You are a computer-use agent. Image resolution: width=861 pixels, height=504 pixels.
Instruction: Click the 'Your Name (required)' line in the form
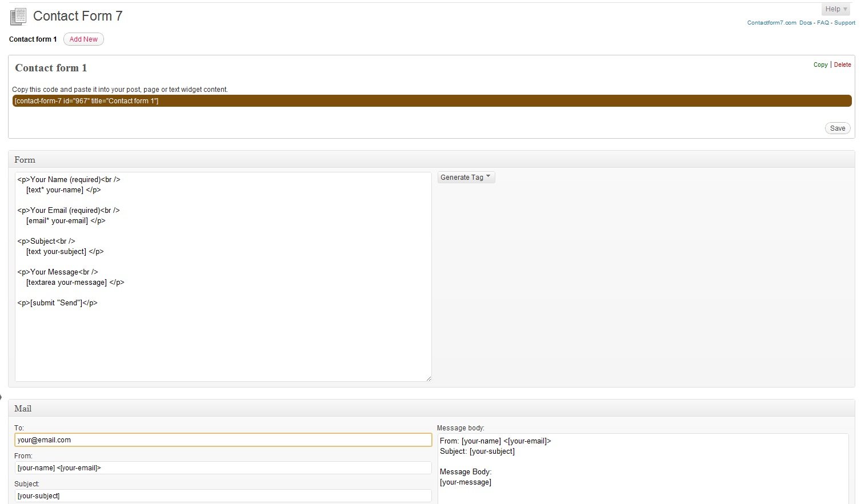pos(69,180)
